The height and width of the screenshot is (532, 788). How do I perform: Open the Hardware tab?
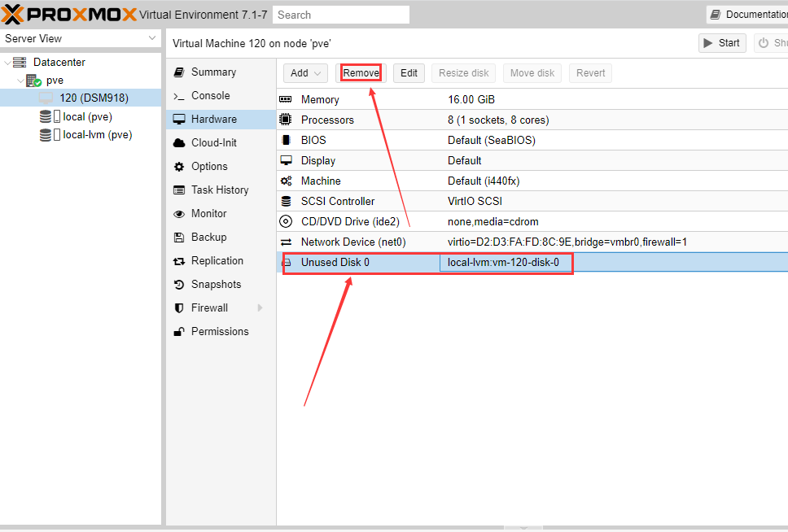point(221,119)
